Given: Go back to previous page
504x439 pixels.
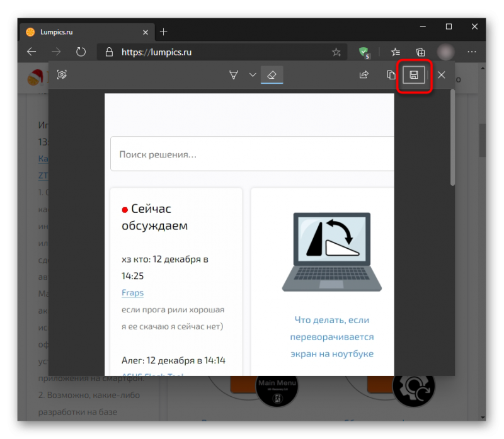Looking at the screenshot, I should (31, 52).
